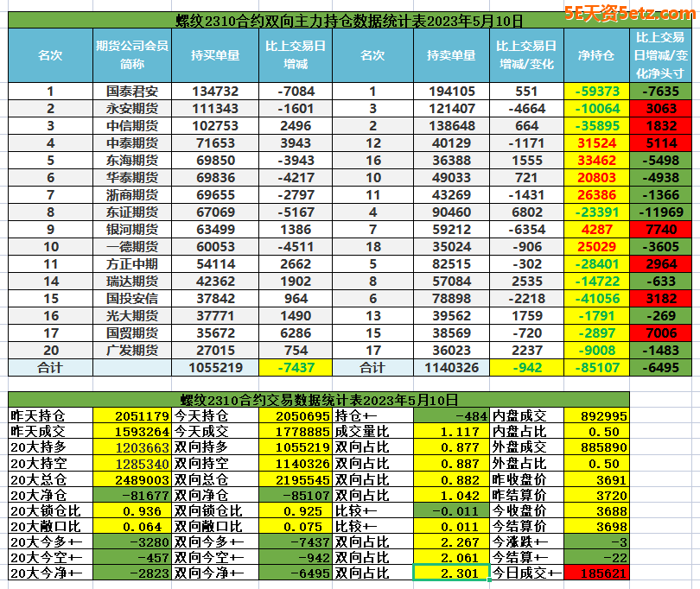Select the 今结算价 value 3698
This screenshot has height=589, width=700.
click(597, 527)
